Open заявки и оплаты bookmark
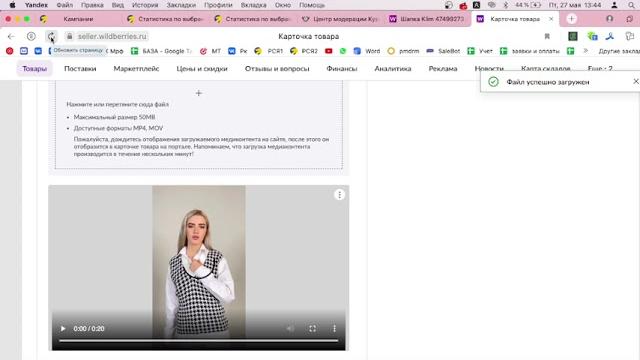The width and height of the screenshot is (640, 360). pos(530,51)
